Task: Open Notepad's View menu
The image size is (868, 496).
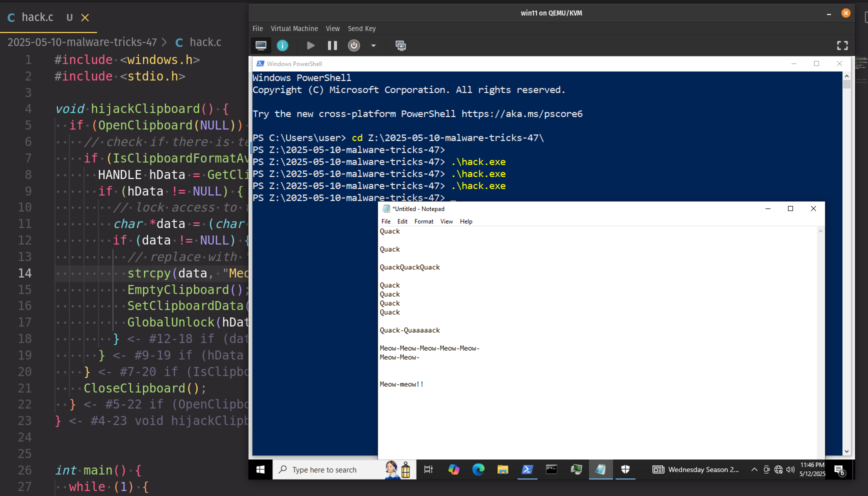Action: coord(446,221)
